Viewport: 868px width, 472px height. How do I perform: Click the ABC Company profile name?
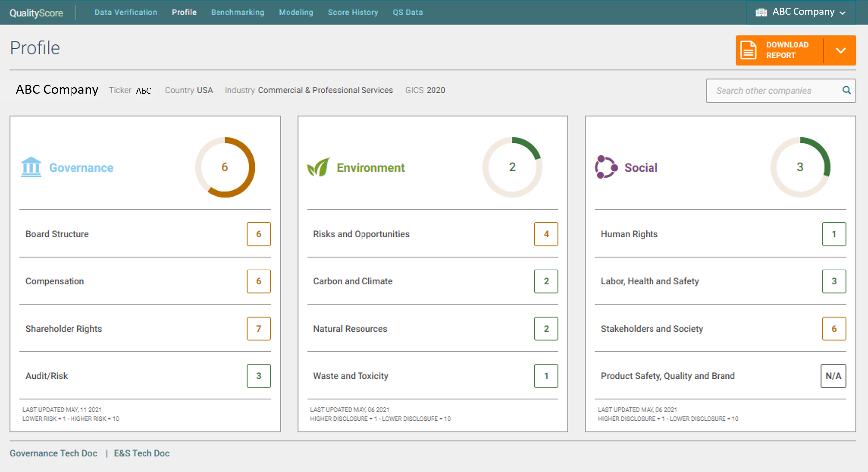tap(57, 90)
